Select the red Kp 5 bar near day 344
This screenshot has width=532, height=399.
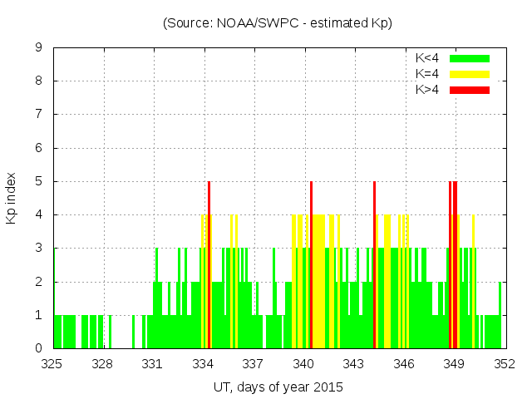coord(375,266)
